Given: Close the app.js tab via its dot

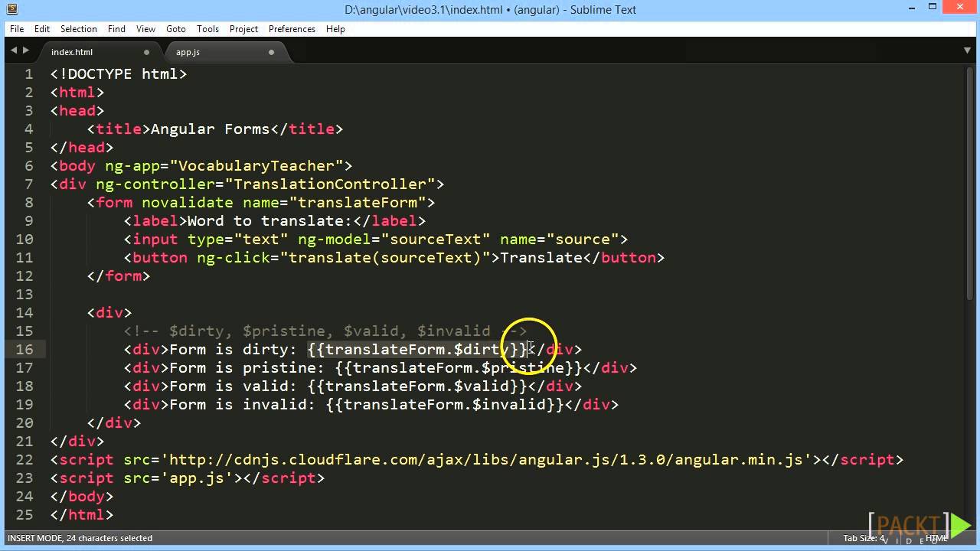Looking at the screenshot, I should pos(271,52).
